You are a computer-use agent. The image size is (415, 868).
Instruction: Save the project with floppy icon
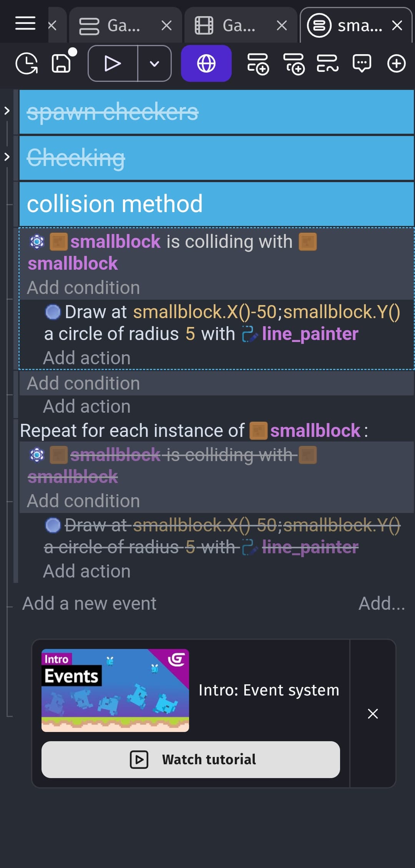point(61,63)
